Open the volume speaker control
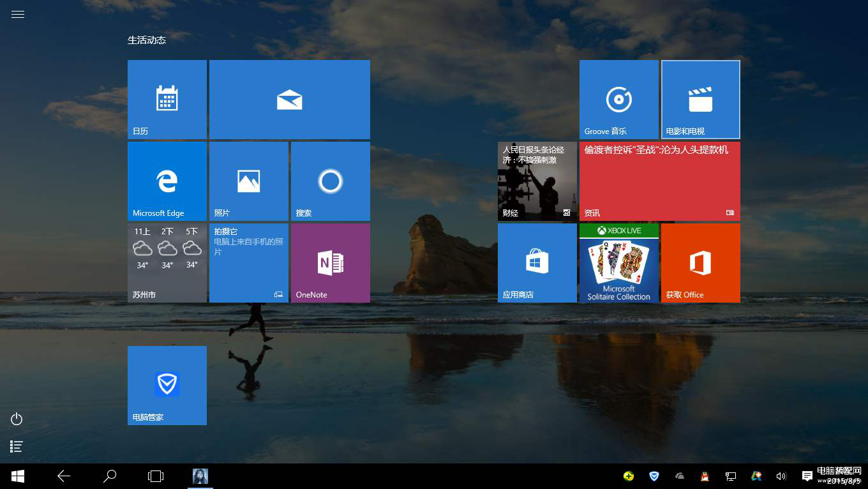This screenshot has width=868, height=489. point(781,476)
